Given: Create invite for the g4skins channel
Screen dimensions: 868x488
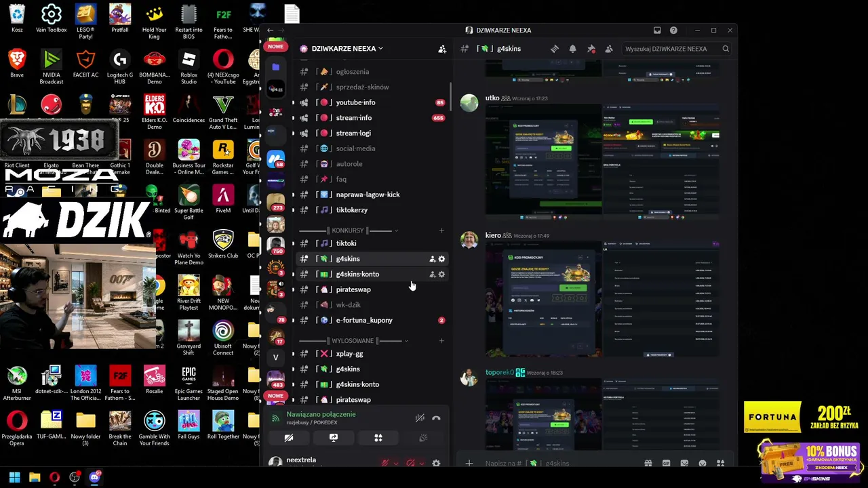Looking at the screenshot, I should tap(432, 259).
